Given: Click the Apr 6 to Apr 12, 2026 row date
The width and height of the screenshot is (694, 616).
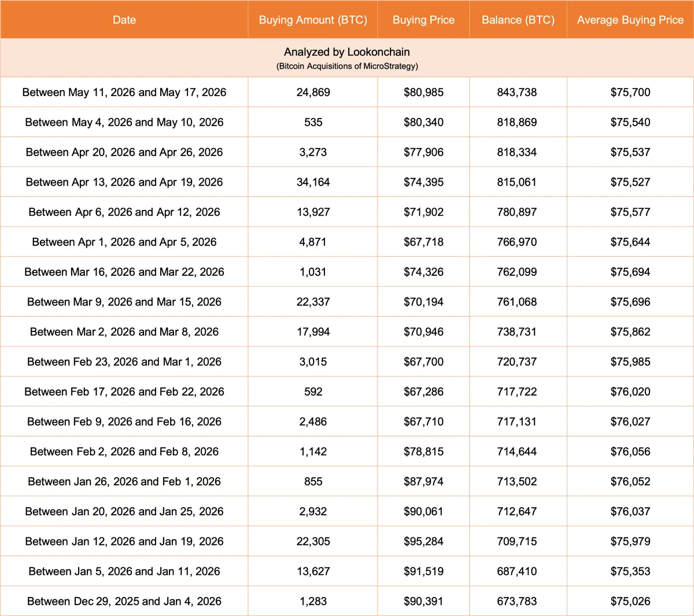Looking at the screenshot, I should (124, 212).
